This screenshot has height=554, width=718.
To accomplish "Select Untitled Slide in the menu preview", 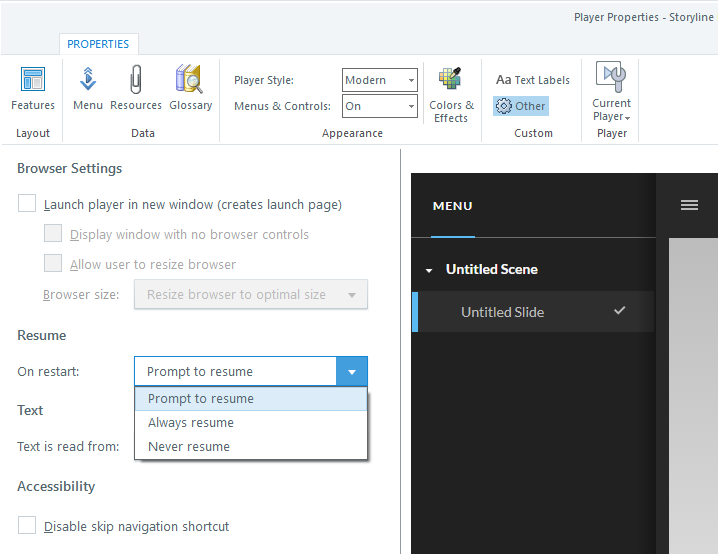I will pos(502,312).
